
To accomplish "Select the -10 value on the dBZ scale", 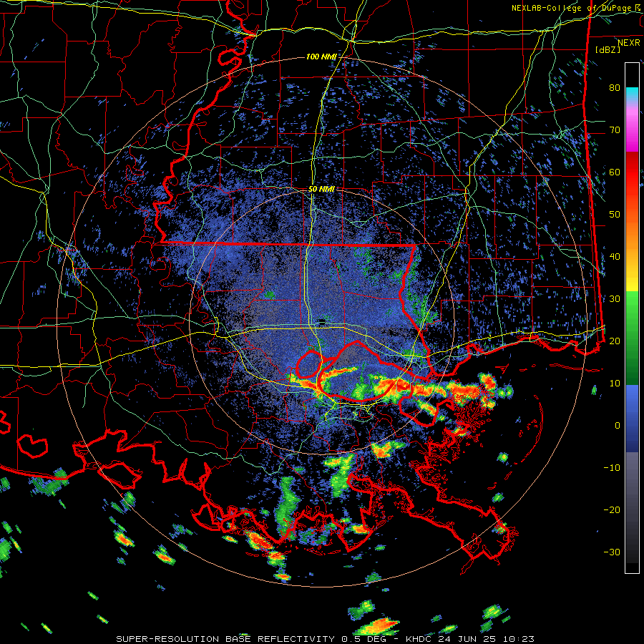I will click(x=612, y=468).
